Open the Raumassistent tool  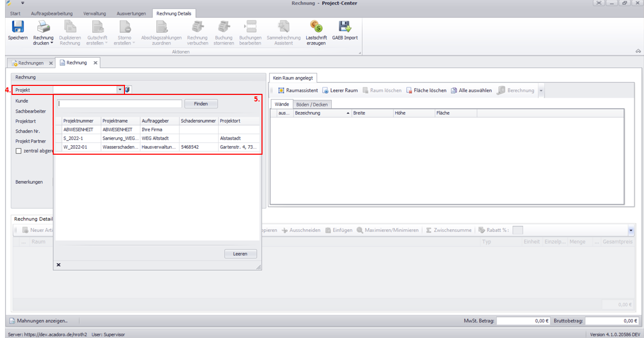(x=298, y=90)
